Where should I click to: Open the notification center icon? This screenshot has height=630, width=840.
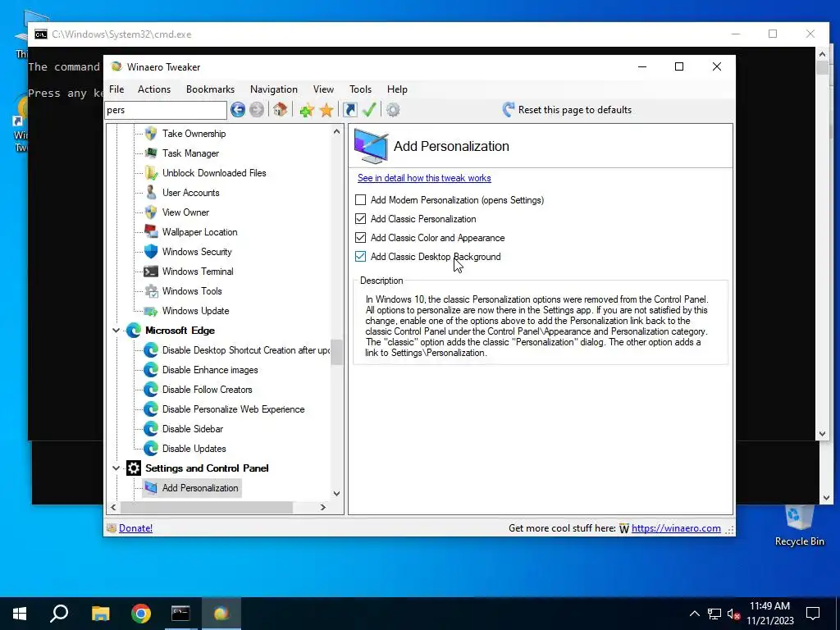tap(813, 614)
